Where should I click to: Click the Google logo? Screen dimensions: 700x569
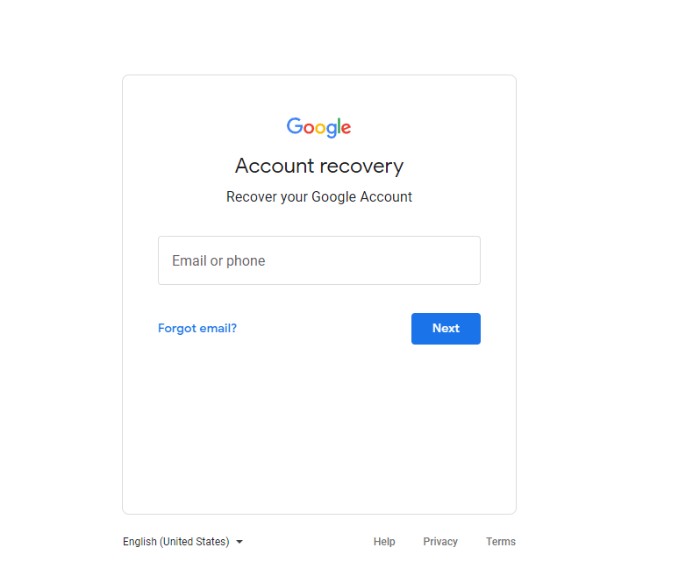(x=319, y=128)
